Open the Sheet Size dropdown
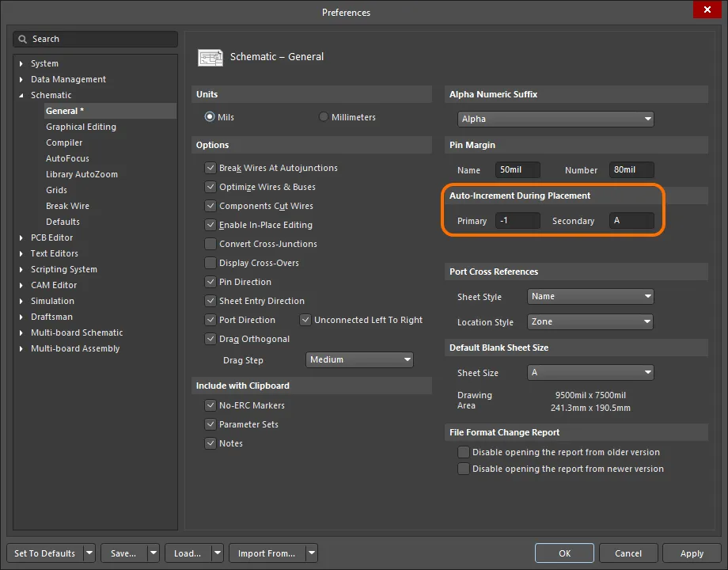The image size is (728, 570). [590, 372]
